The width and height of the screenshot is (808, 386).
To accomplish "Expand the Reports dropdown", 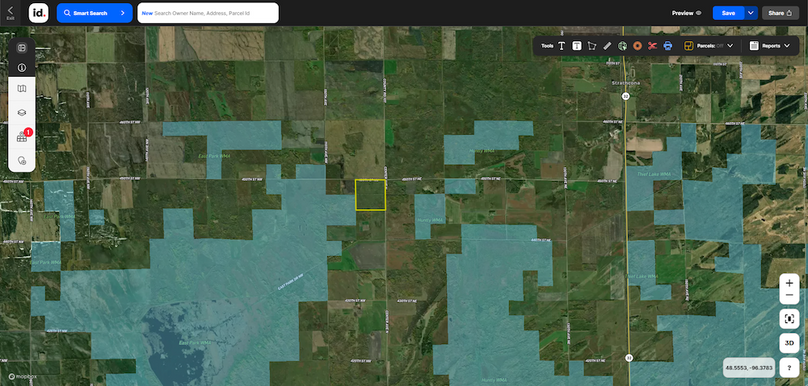I will point(786,46).
